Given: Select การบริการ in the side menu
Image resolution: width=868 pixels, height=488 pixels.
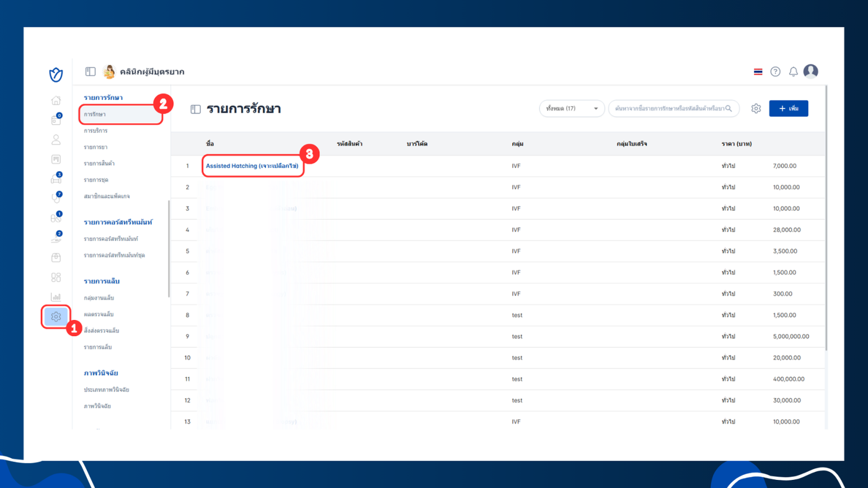Looking at the screenshot, I should point(95,131).
